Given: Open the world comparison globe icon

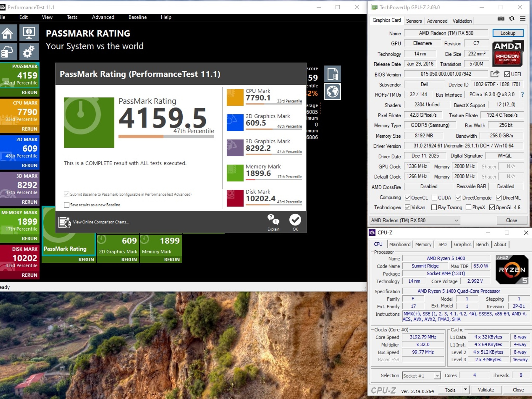Looking at the screenshot, I should [x=332, y=91].
